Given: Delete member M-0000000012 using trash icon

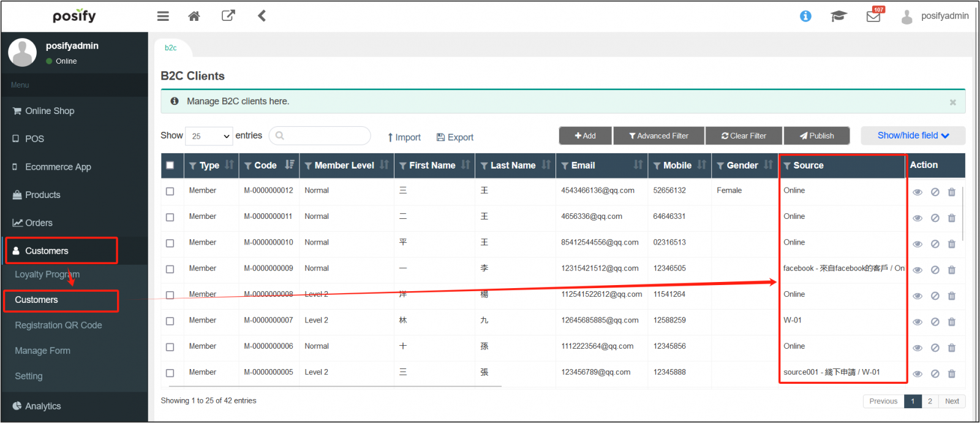Looking at the screenshot, I should [952, 192].
